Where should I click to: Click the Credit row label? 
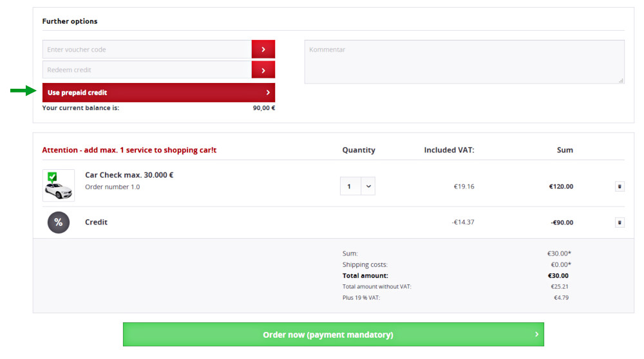click(x=96, y=223)
